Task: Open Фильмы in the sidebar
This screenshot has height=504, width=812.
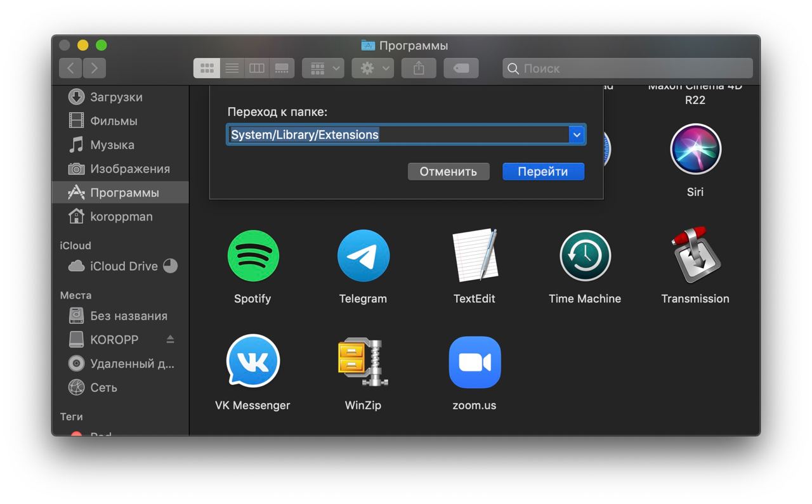Action: click(x=120, y=121)
